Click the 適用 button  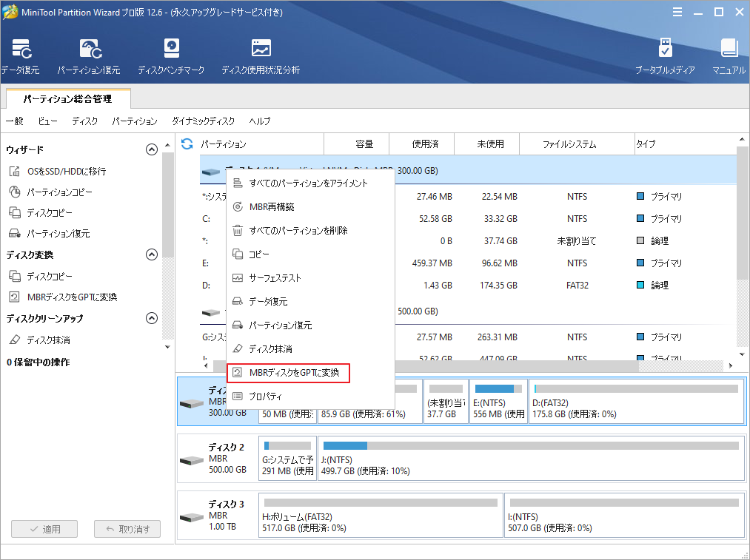[44, 529]
